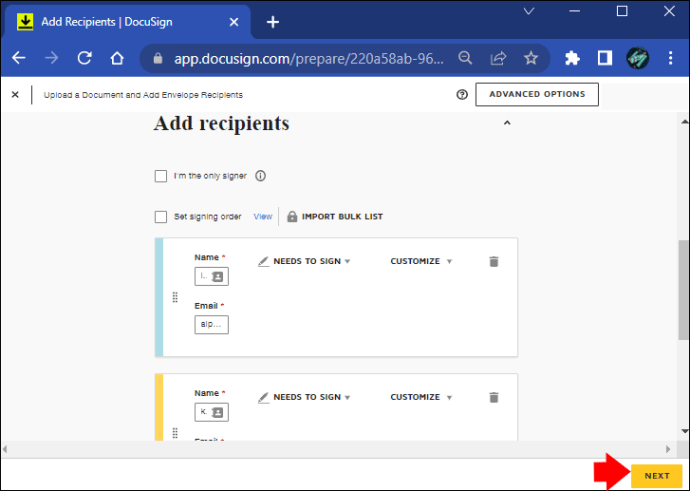Grab the first recipient drag handle
This screenshot has width=690, height=491.
tap(175, 297)
